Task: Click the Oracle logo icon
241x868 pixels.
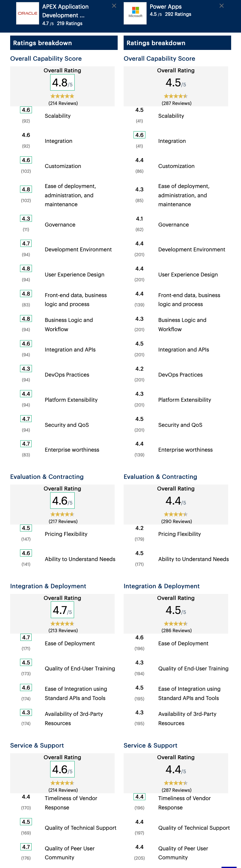Action: [x=27, y=14]
